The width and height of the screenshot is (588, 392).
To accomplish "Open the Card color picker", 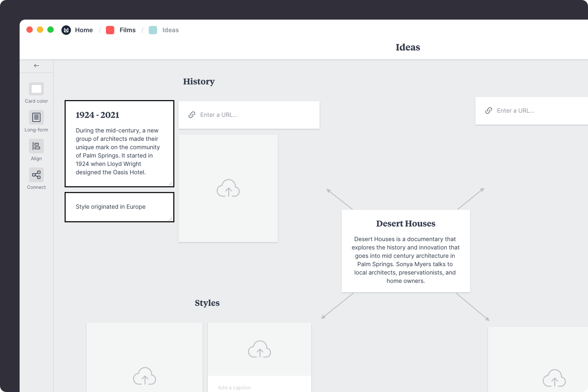I will click(x=36, y=89).
